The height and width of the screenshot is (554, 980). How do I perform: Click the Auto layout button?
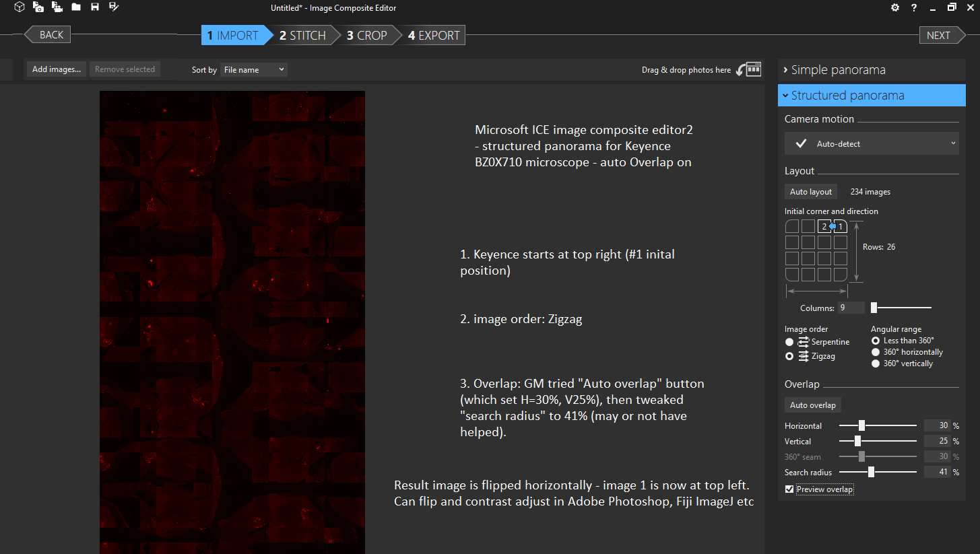click(811, 192)
